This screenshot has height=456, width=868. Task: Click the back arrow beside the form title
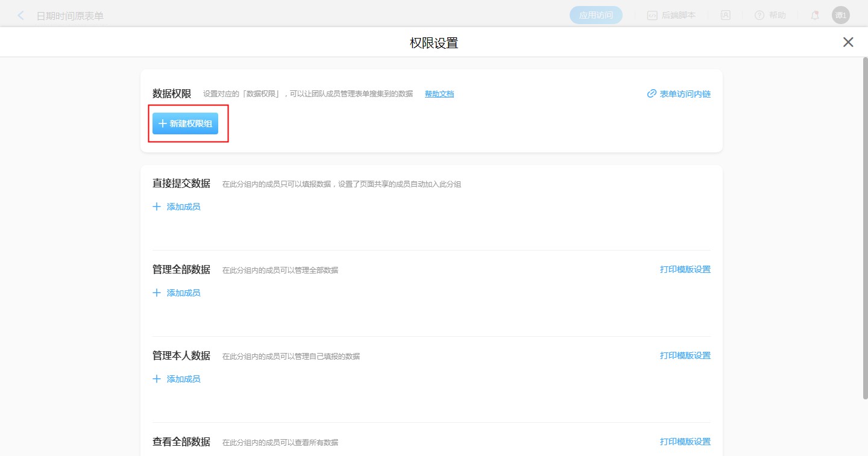point(21,16)
